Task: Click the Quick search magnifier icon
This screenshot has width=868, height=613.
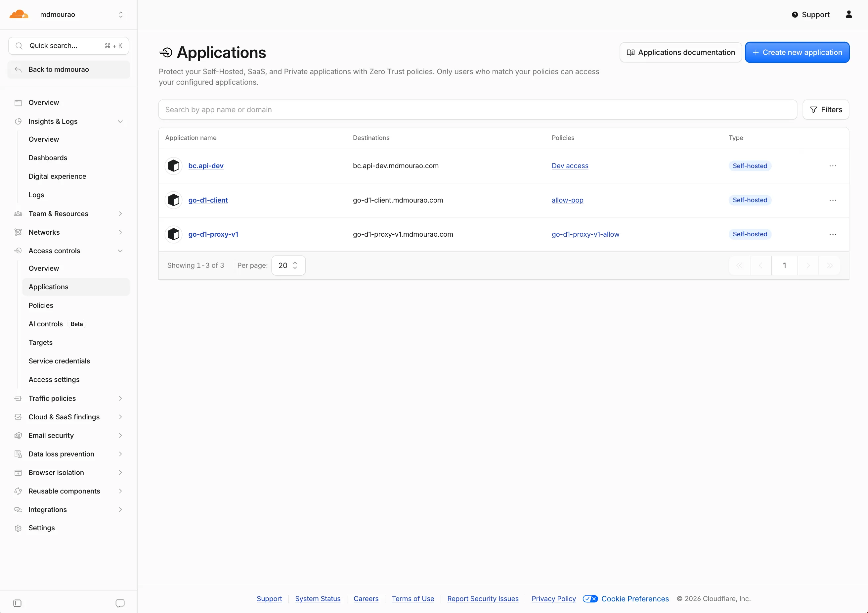Action: click(x=19, y=46)
